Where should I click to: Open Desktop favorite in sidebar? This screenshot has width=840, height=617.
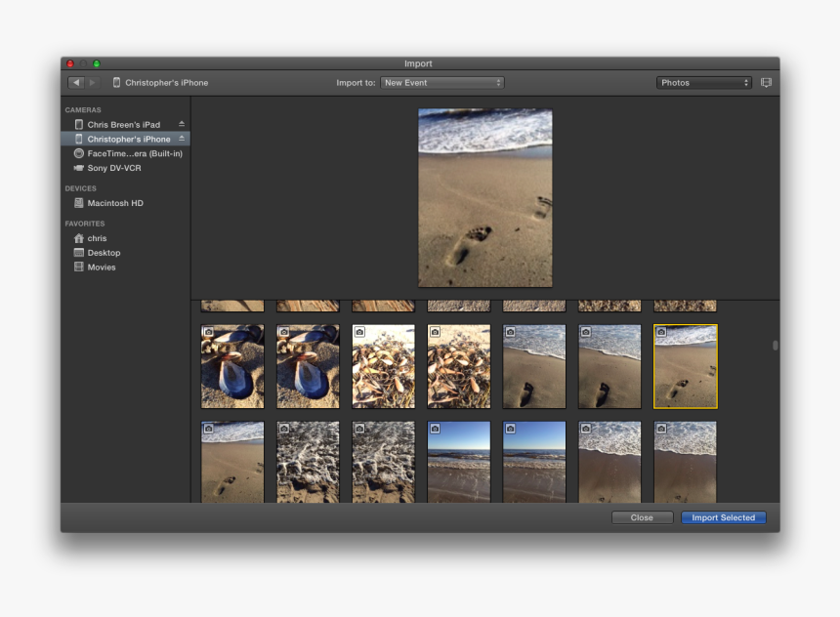(104, 253)
